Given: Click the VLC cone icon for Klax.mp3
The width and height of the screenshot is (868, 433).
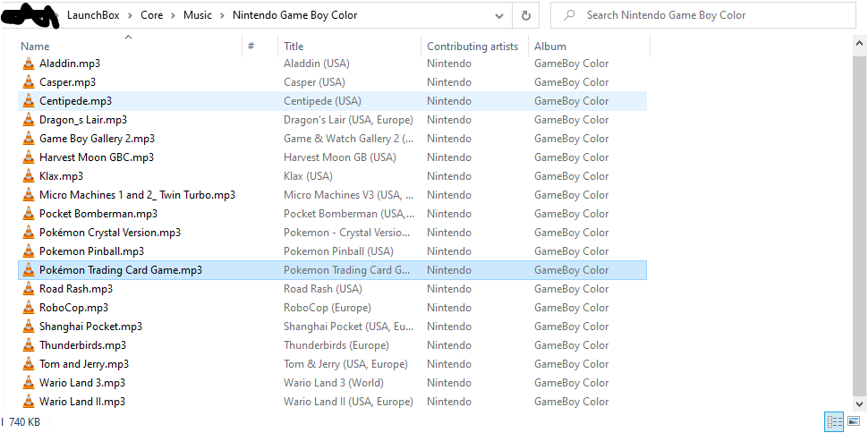Looking at the screenshot, I should (29, 176).
